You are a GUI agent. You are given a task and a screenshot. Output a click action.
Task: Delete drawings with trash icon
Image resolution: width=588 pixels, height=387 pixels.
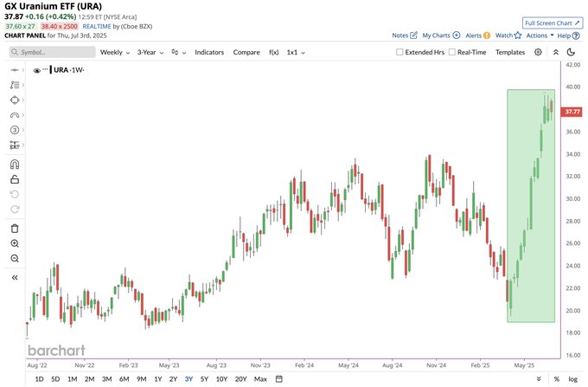[15, 229]
